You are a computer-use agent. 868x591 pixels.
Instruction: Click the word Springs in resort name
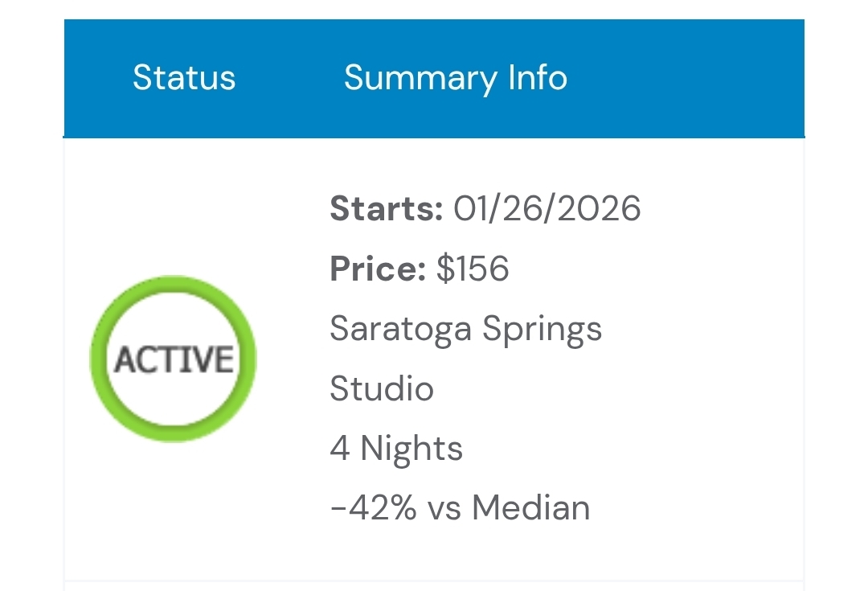[x=542, y=330]
